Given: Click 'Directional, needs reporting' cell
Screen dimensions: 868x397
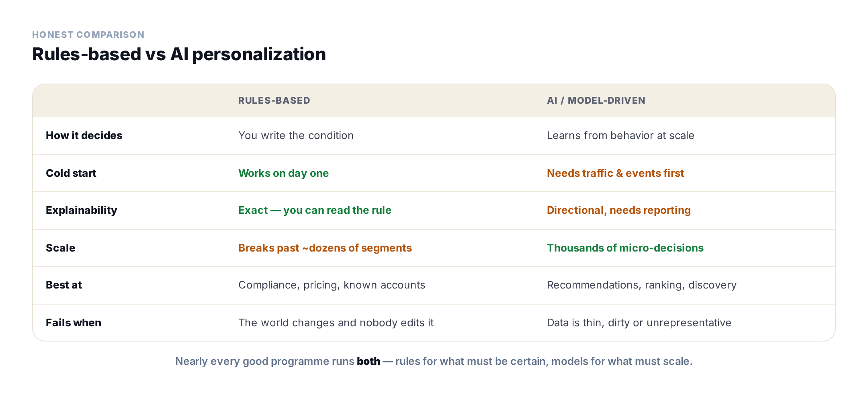Looking at the screenshot, I should pyautogui.click(x=619, y=210).
